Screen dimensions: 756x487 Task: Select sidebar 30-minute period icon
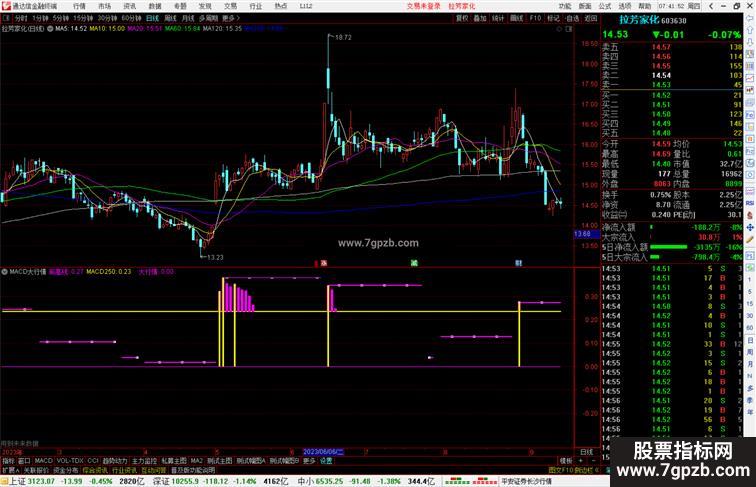point(750,315)
